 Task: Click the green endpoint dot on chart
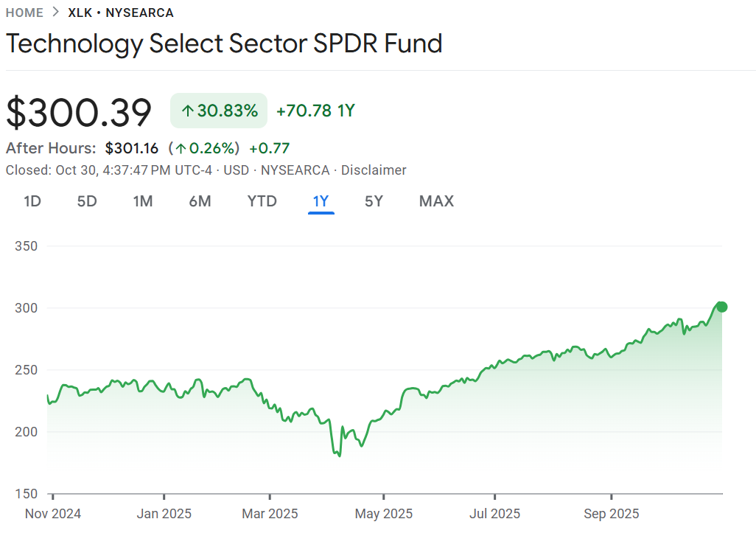point(722,307)
